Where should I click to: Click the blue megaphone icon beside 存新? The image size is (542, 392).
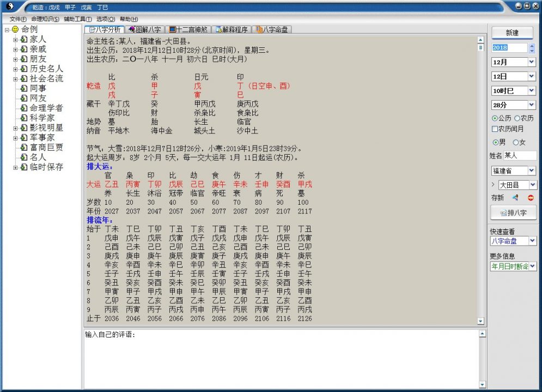coord(516,198)
